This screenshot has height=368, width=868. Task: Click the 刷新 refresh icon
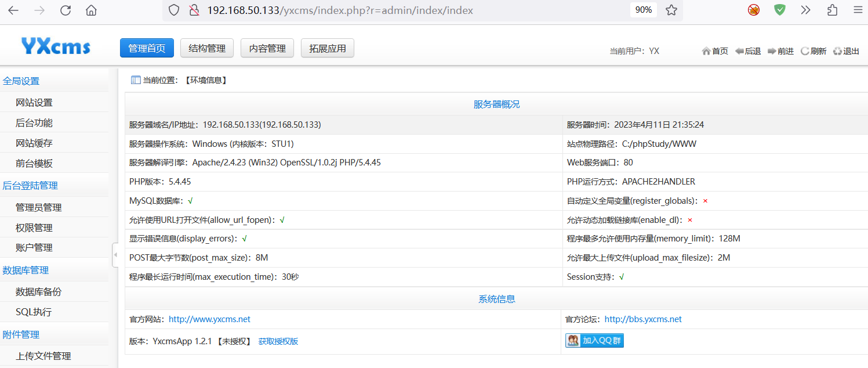813,51
